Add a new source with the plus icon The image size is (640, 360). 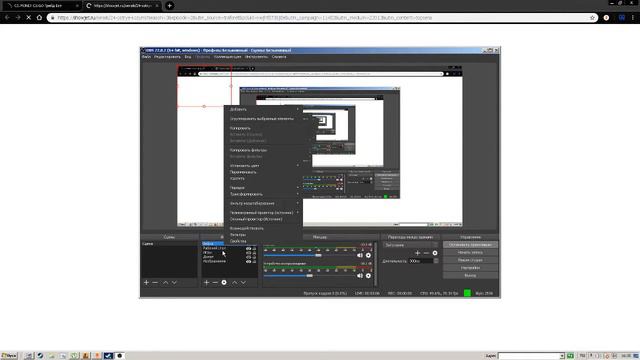point(207,282)
